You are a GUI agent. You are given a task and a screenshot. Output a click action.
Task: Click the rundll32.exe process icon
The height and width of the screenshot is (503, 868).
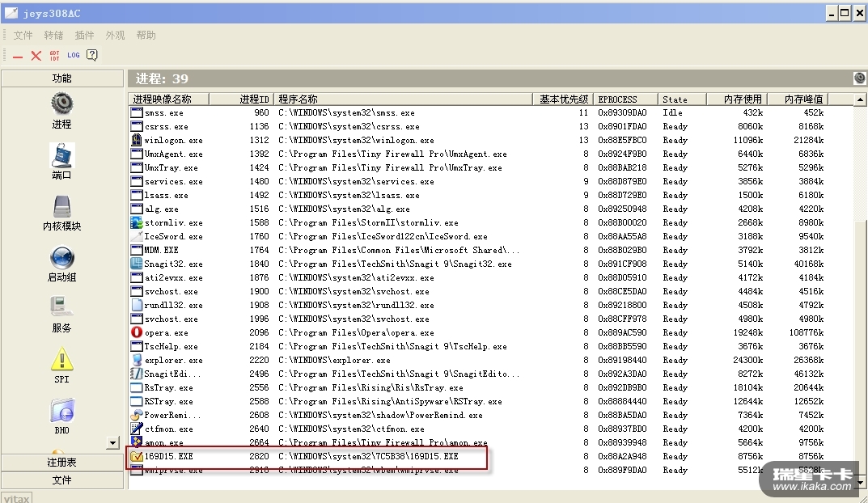(137, 305)
